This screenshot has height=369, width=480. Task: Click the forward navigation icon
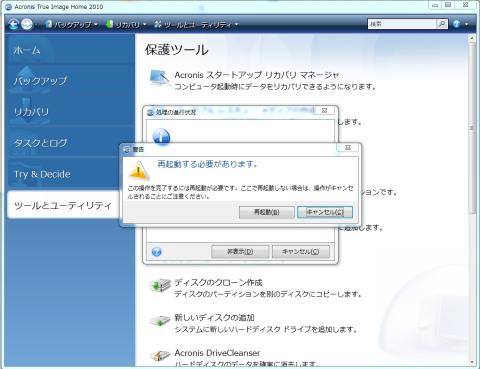pos(27,24)
